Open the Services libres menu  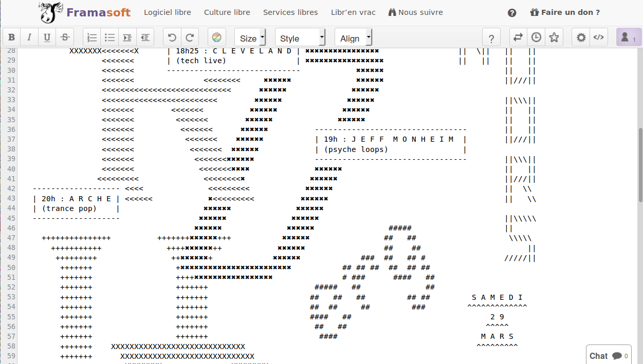(x=290, y=12)
